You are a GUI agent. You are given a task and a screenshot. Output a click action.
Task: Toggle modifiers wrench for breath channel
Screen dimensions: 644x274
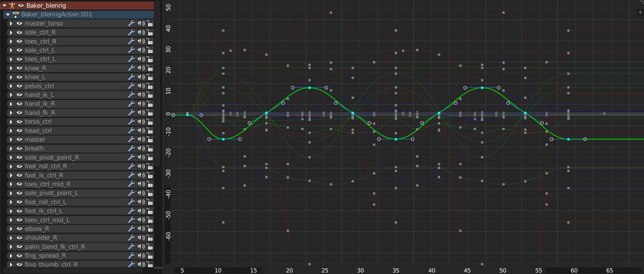131,148
